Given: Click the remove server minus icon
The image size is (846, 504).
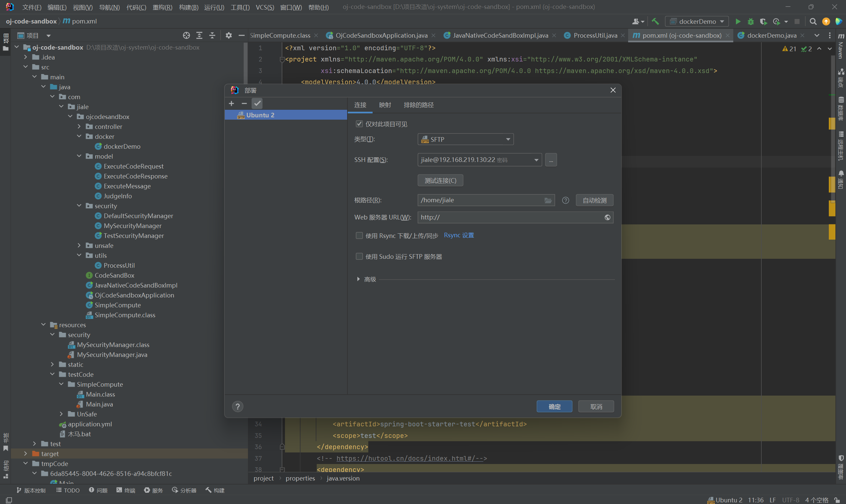Looking at the screenshot, I should point(244,103).
